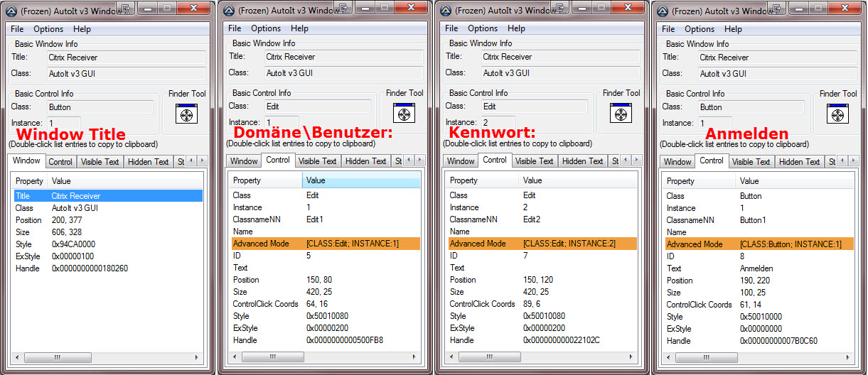Switch to Visible Text tab in the Domäne\Benutzer window
Viewport: 868px width, 375px height.
[x=318, y=161]
